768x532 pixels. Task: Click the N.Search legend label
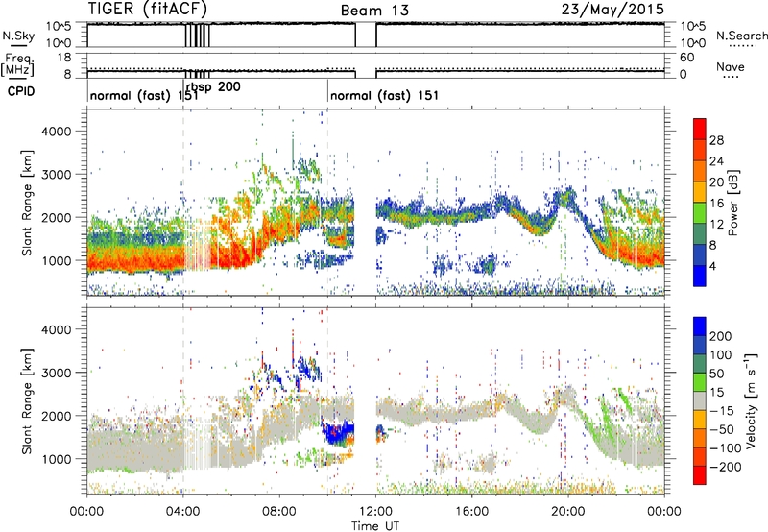pos(741,36)
